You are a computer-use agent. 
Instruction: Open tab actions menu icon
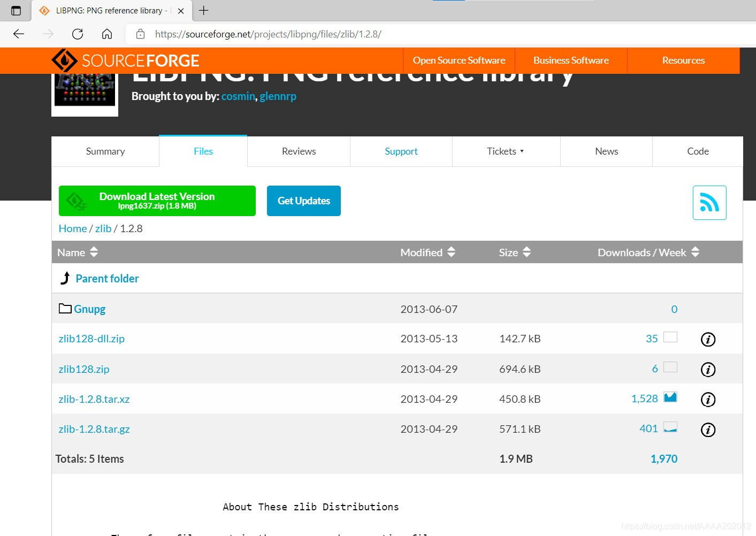pyautogui.click(x=16, y=10)
